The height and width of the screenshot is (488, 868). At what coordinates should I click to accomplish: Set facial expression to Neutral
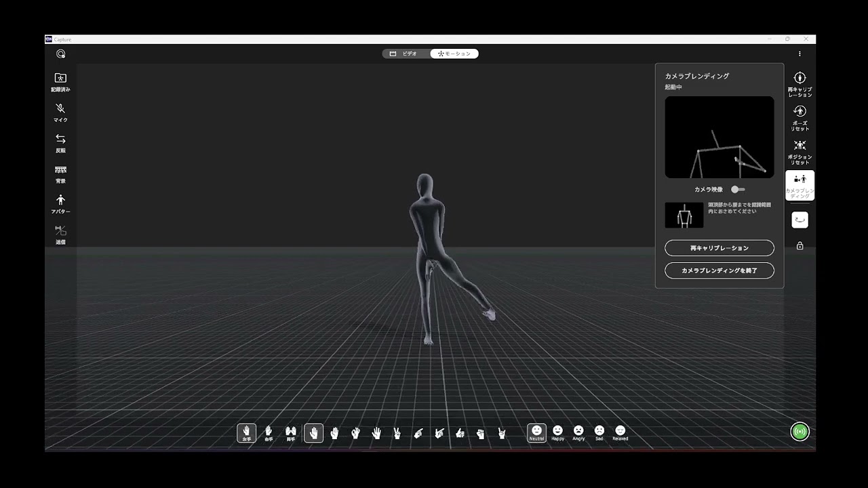[536, 433]
